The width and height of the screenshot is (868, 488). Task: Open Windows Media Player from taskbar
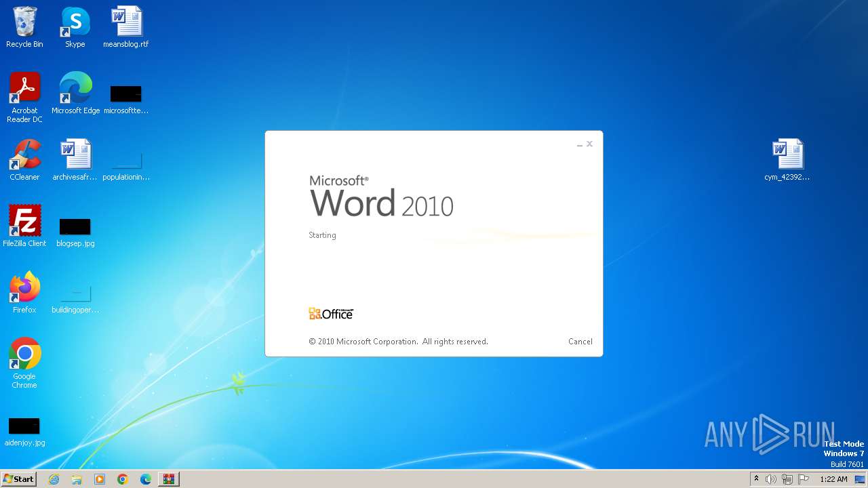point(100,479)
